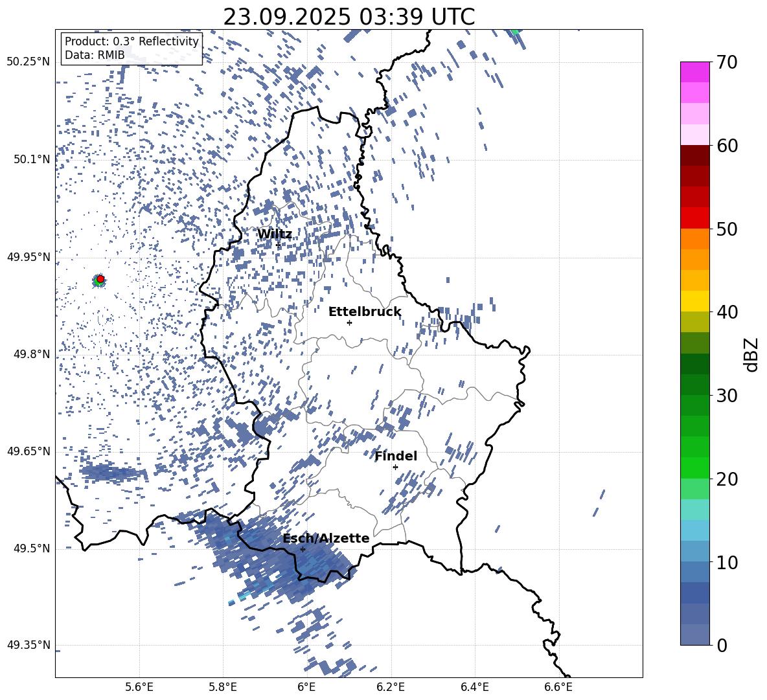The image size is (767, 700).
Task: Click the bright green colorbar segment near 20
Action: [694, 468]
